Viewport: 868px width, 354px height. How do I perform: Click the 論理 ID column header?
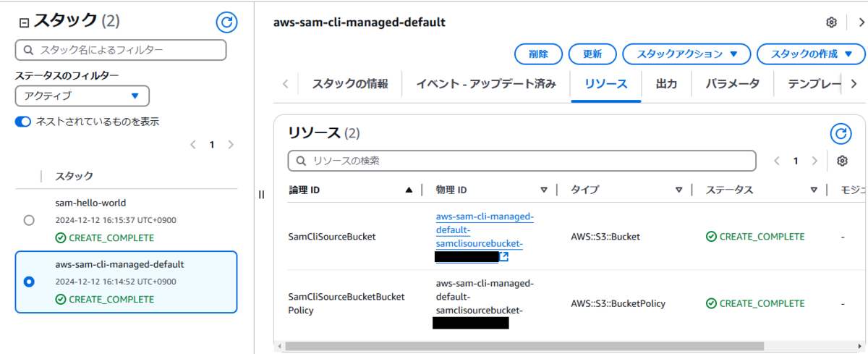pos(304,190)
